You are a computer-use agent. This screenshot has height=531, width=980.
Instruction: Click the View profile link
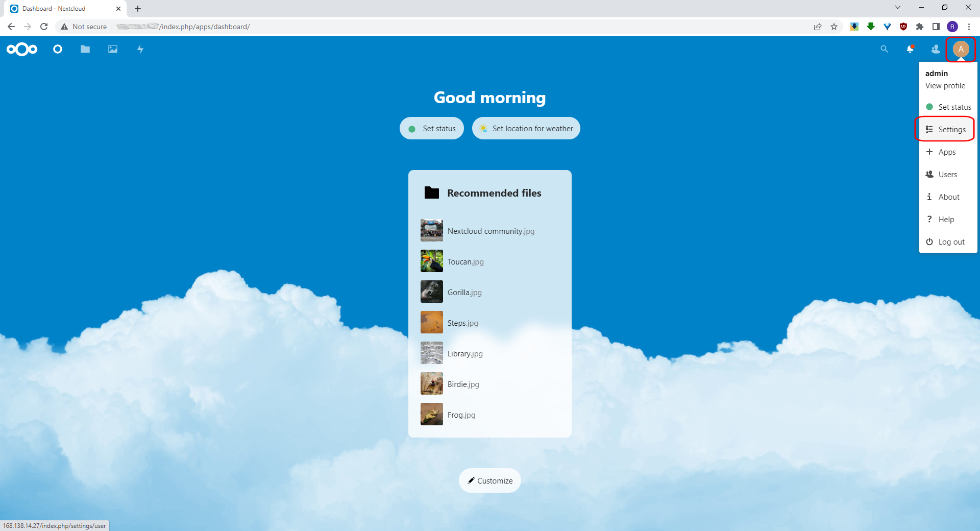(x=945, y=85)
